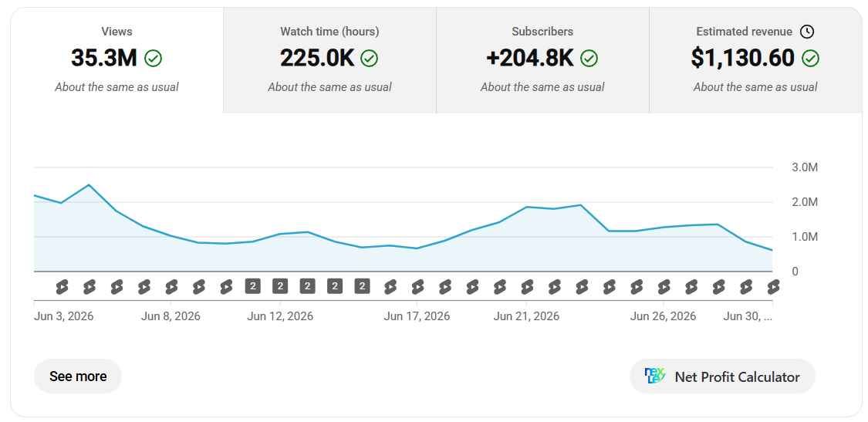Click the clock icon beside Estimated revenue

pyautogui.click(x=807, y=32)
